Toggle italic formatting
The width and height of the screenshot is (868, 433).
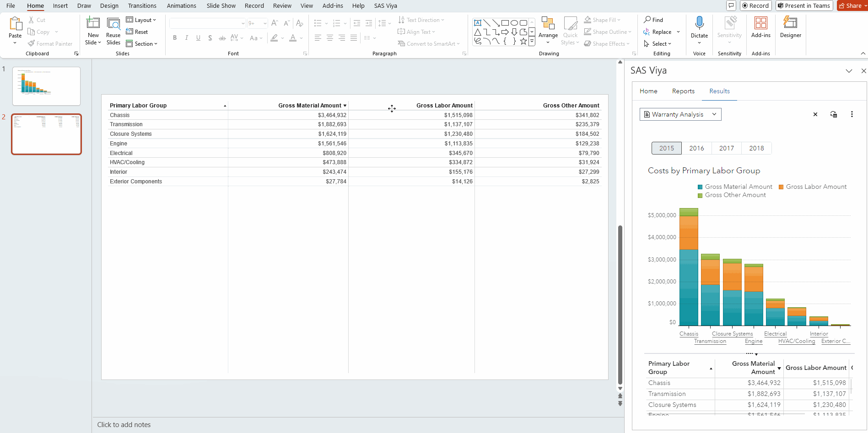pos(186,37)
